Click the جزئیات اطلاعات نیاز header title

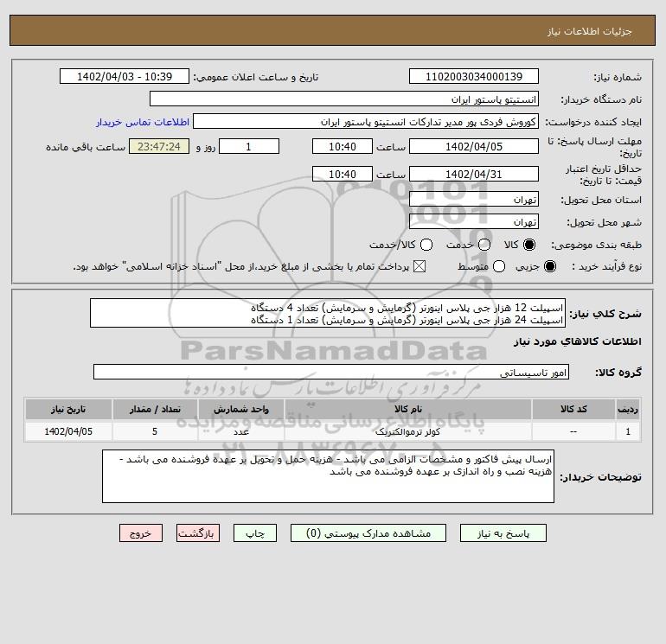click(x=590, y=31)
